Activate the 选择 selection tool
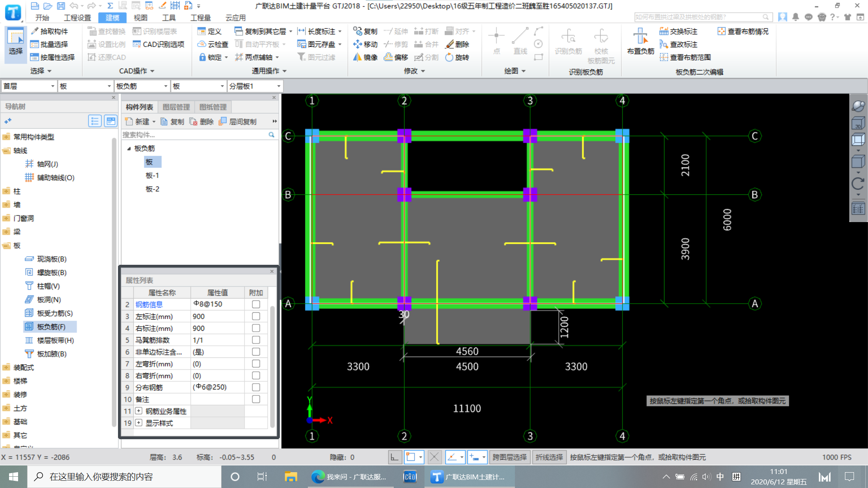The image size is (868, 488). click(x=15, y=43)
